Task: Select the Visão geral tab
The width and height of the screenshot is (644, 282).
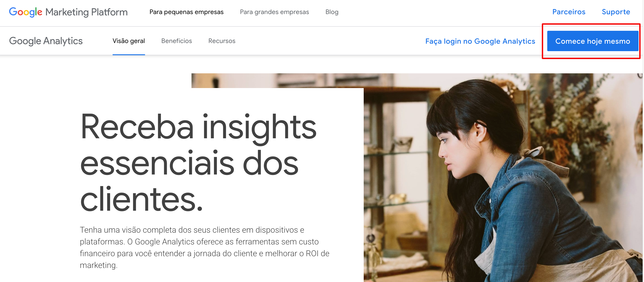Action: [128, 41]
